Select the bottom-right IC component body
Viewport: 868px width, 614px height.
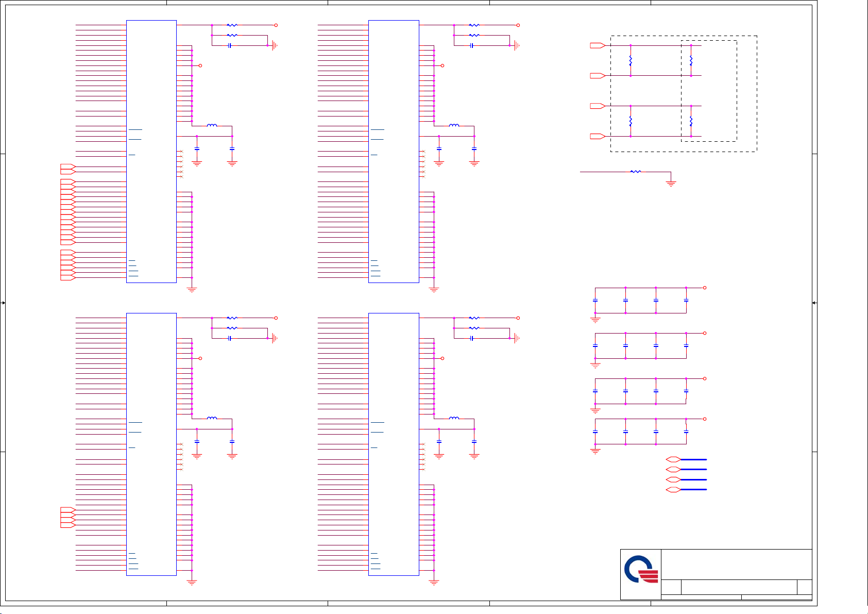pyautogui.click(x=394, y=444)
